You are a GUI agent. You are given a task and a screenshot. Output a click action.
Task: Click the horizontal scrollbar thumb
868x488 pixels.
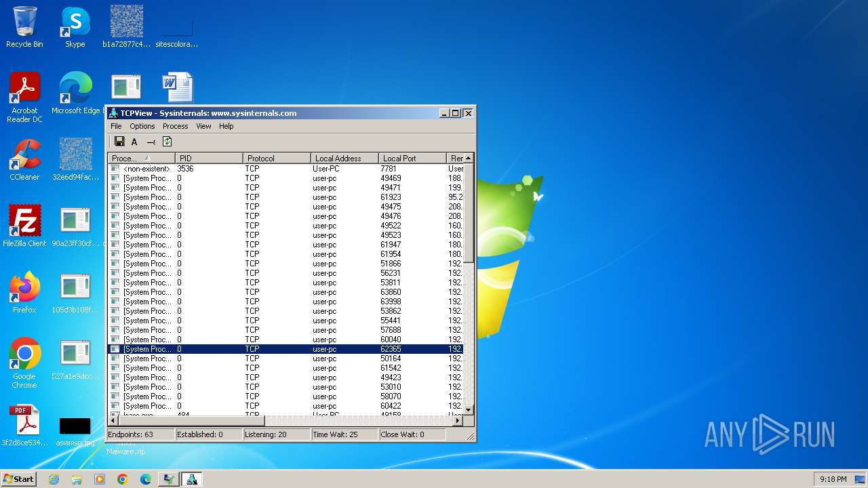[191, 420]
